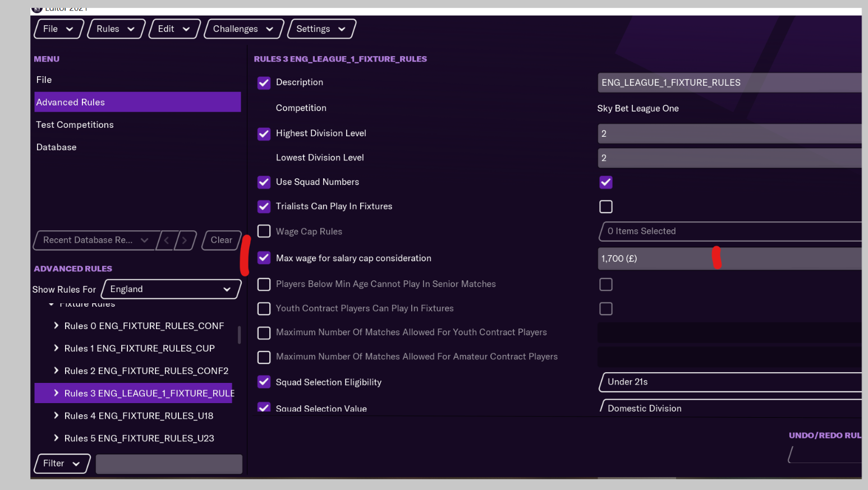Click the Clear button

point(221,240)
